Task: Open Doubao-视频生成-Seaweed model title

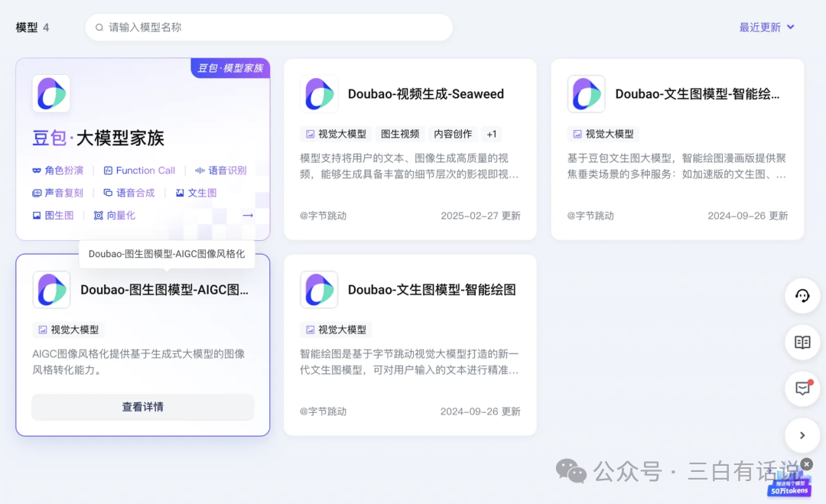Action: pyautogui.click(x=426, y=94)
